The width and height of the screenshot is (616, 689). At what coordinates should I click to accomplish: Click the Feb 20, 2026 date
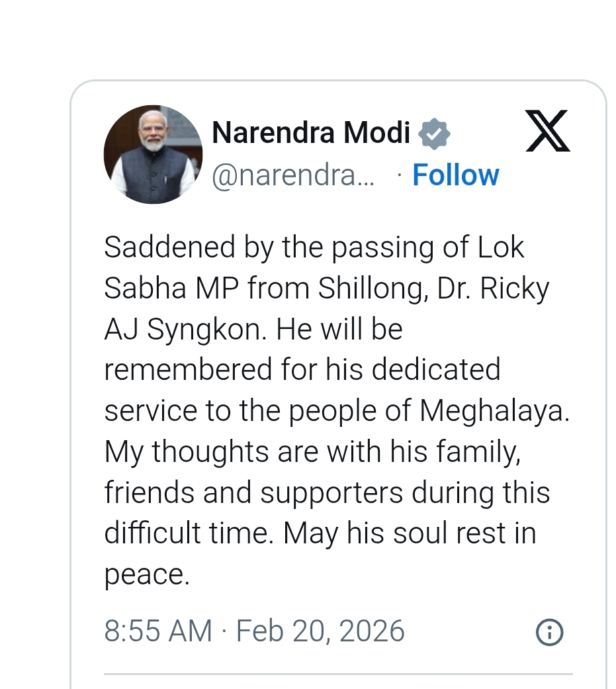click(320, 631)
